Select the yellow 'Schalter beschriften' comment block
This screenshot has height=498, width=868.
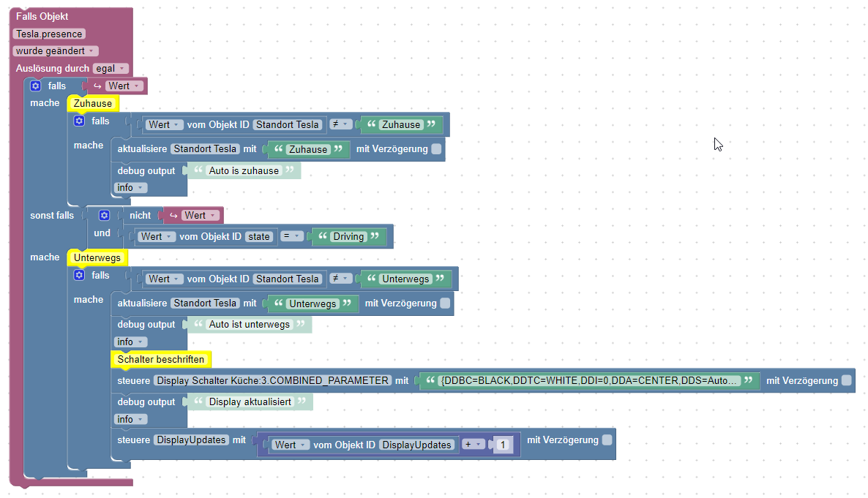point(160,359)
